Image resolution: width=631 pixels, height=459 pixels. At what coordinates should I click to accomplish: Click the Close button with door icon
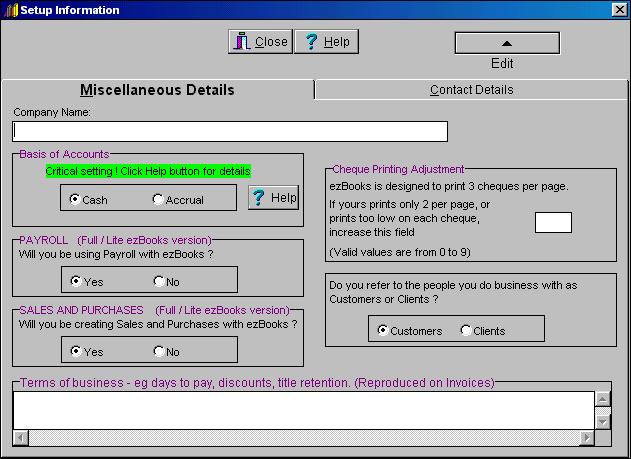point(260,41)
